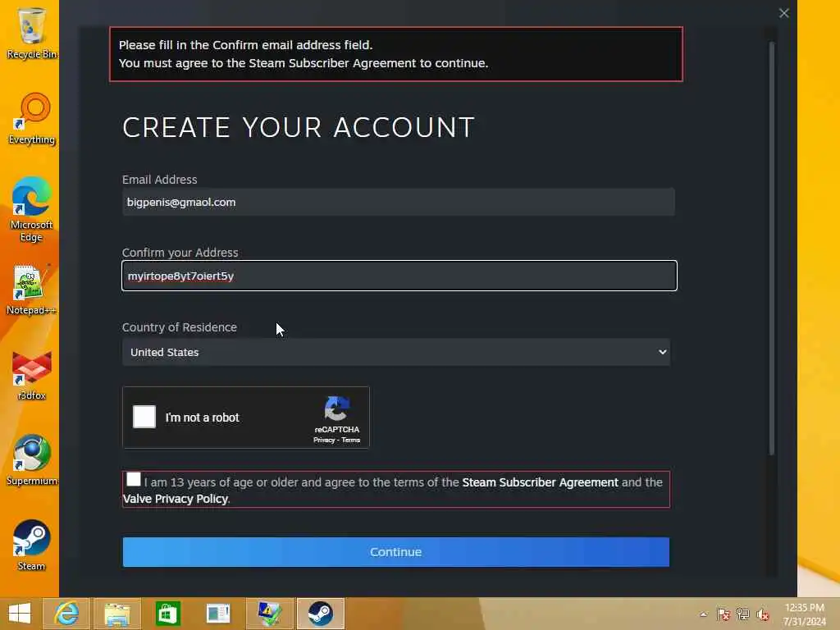Click the blue Continue button
840x630 pixels.
coord(396,552)
